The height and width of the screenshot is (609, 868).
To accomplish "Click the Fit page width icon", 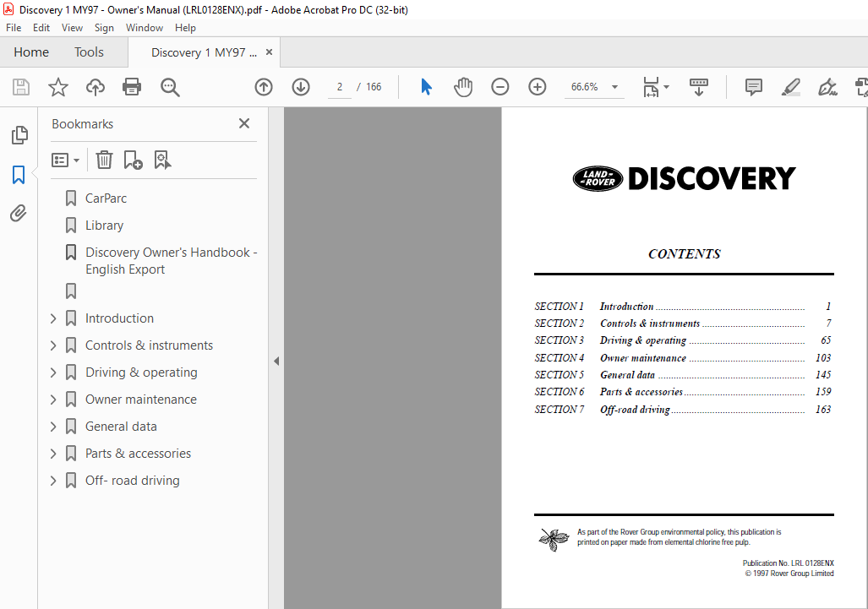I will click(x=652, y=87).
